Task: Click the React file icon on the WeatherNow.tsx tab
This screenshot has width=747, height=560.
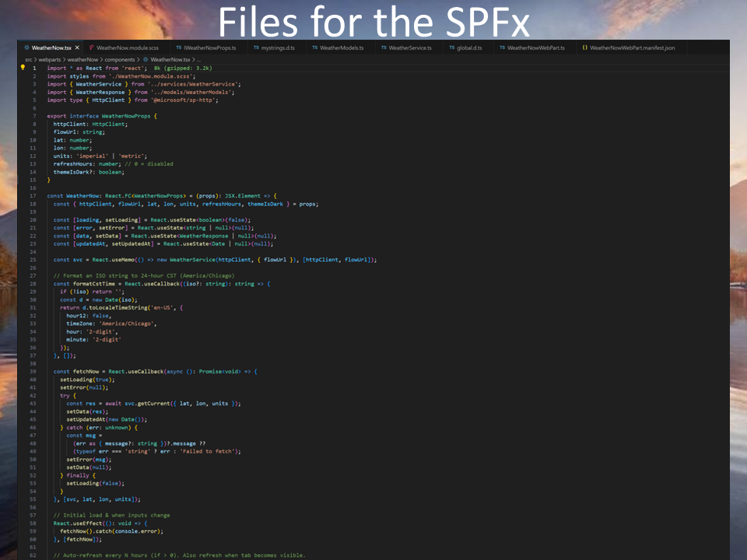Action: pos(26,47)
